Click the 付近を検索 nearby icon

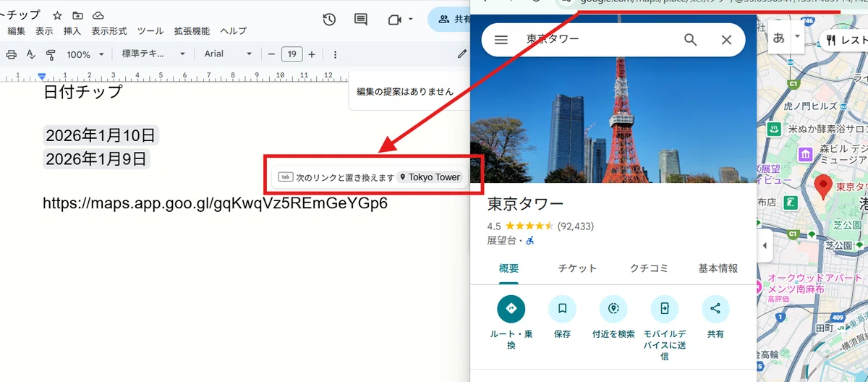(x=613, y=309)
